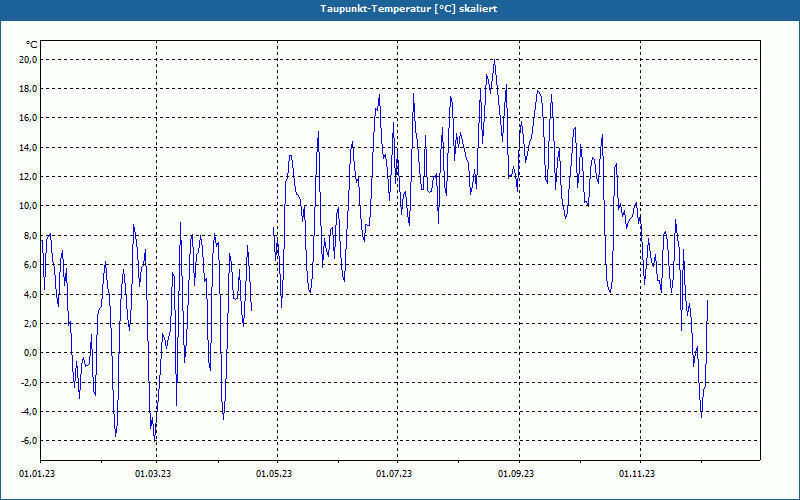Click the -2,0 y-axis label
Image resolution: width=800 pixels, height=500 pixels.
(29, 382)
